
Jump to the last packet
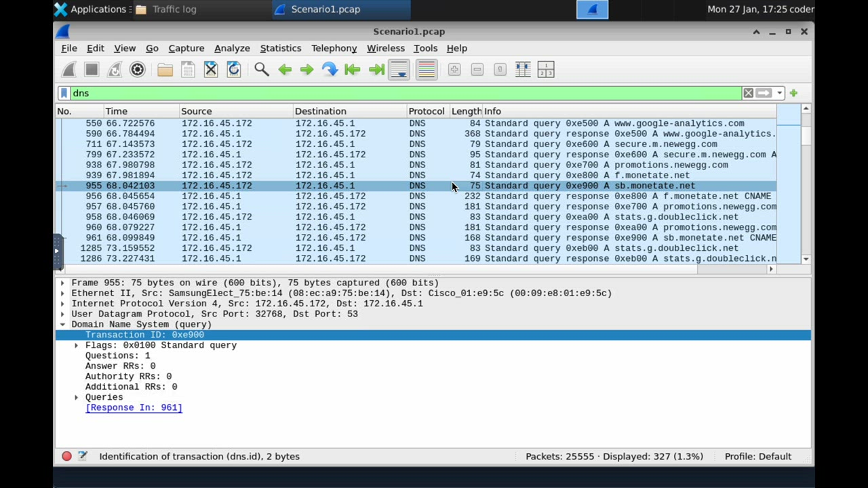point(376,70)
